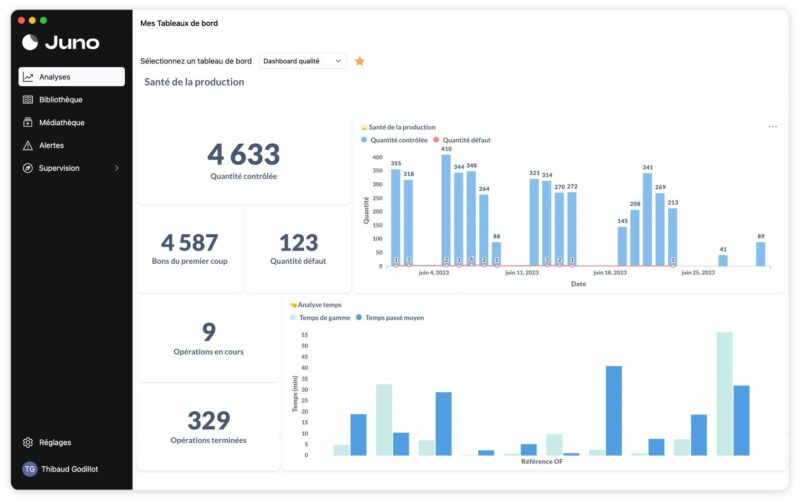Open Thibaud Godillot user profile
800x499 pixels.
click(70, 469)
